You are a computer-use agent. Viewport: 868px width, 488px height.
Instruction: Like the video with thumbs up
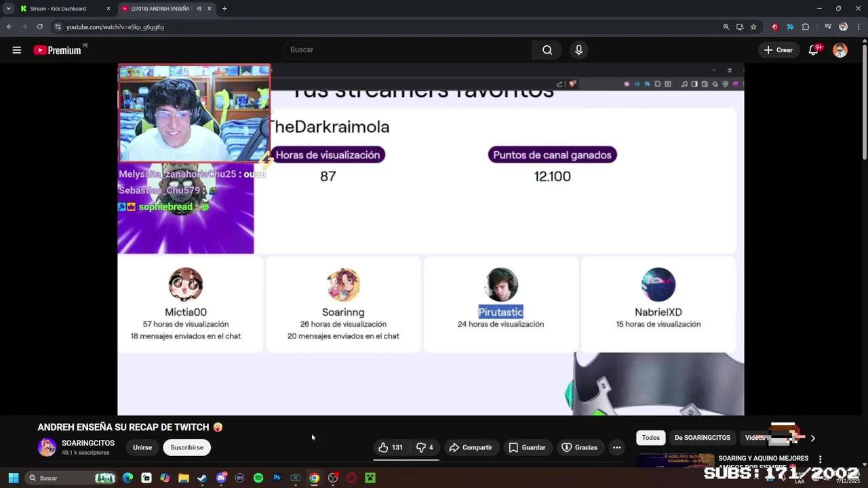pos(391,447)
